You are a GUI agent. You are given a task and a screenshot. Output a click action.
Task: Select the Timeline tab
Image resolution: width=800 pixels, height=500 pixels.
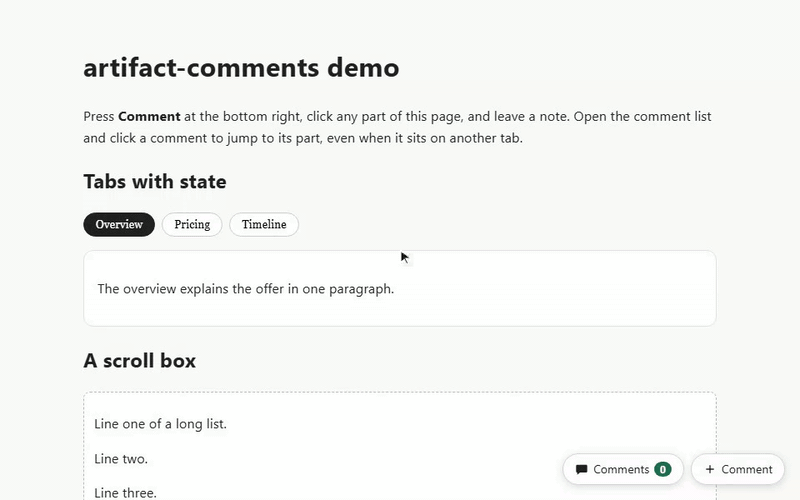[264, 224]
